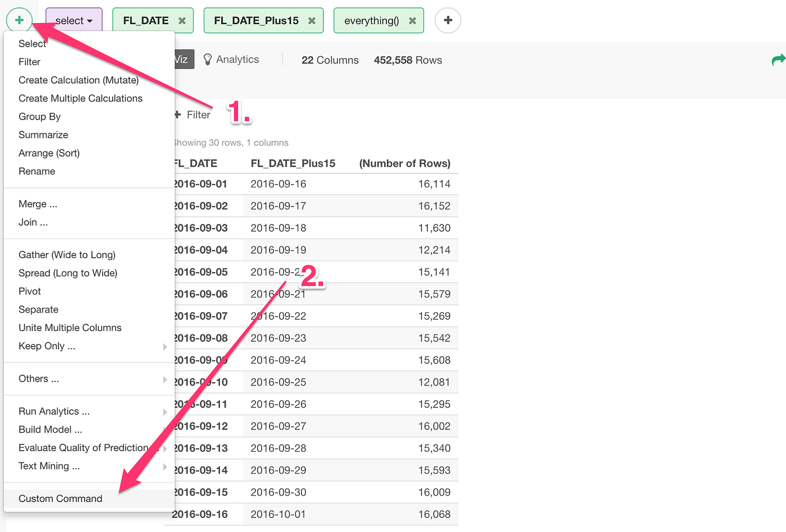The width and height of the screenshot is (786, 532).
Task: Remove the FL_DATE_Plus15 token
Action: pyautogui.click(x=312, y=21)
